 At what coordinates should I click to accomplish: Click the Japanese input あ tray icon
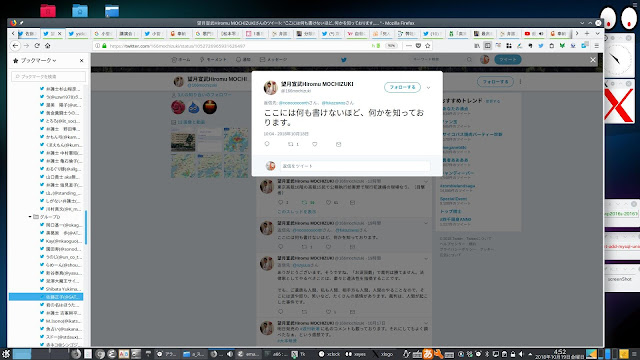[x=428, y=354]
